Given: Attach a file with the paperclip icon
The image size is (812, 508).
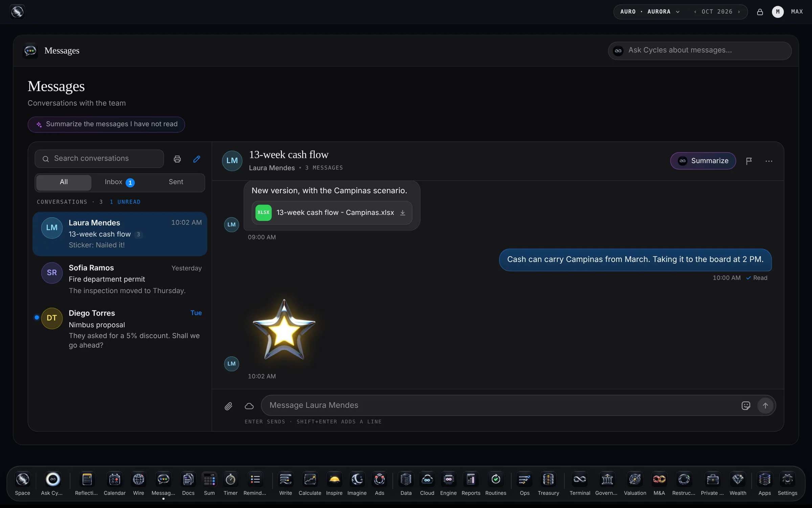Looking at the screenshot, I should pos(228,406).
